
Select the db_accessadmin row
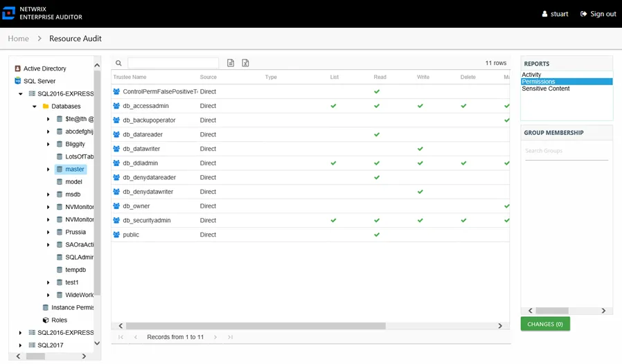[310, 106]
